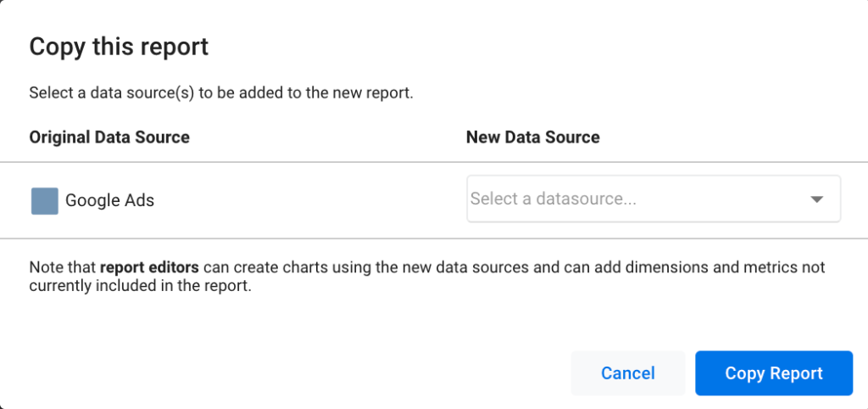Click the bold report editors text
The height and width of the screenshot is (409, 868).
click(x=149, y=267)
